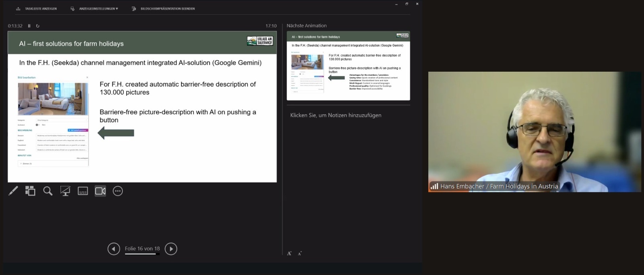Toggle subtitles in presenter toolbar
Screen dimensions: 644x275
pos(83,191)
